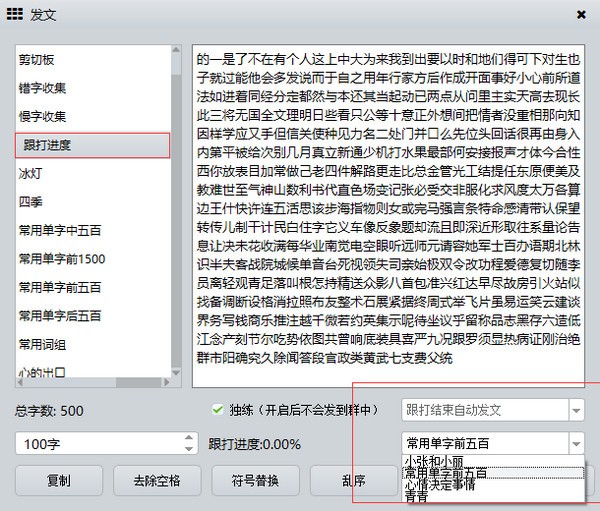The height and width of the screenshot is (511, 600).
Task: Toggle the 独练 checkbox
Action: [218, 410]
